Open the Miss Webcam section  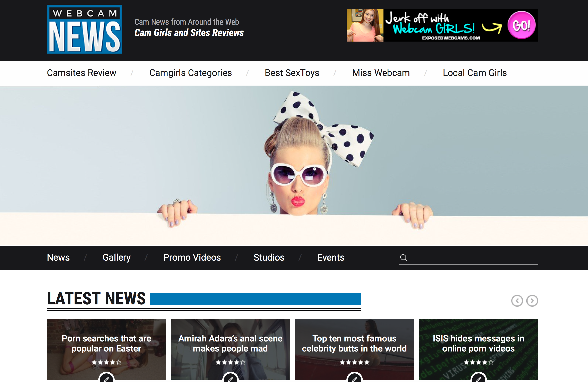381,73
